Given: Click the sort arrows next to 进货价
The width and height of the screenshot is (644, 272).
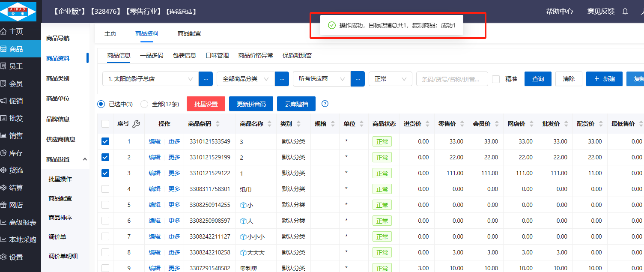Looking at the screenshot, I should tap(427, 124).
